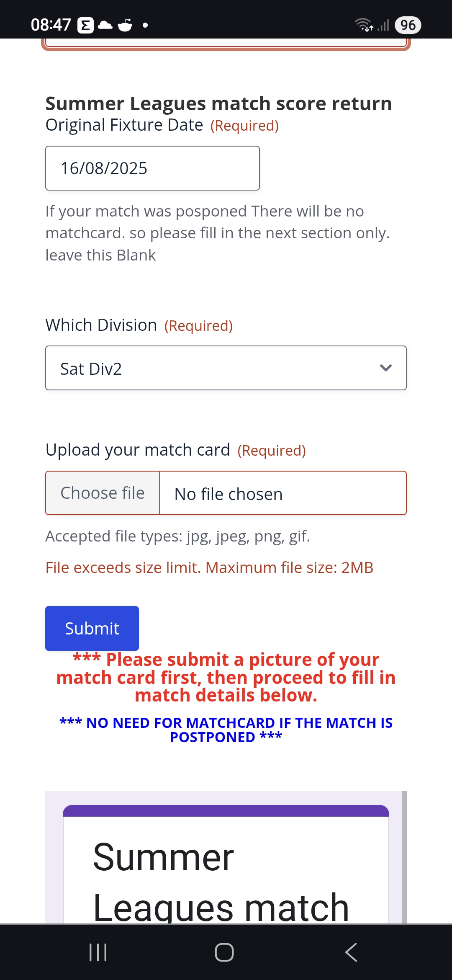Tap the status bar clock showing 08:47
This screenshot has height=980, width=452.
[51, 25]
